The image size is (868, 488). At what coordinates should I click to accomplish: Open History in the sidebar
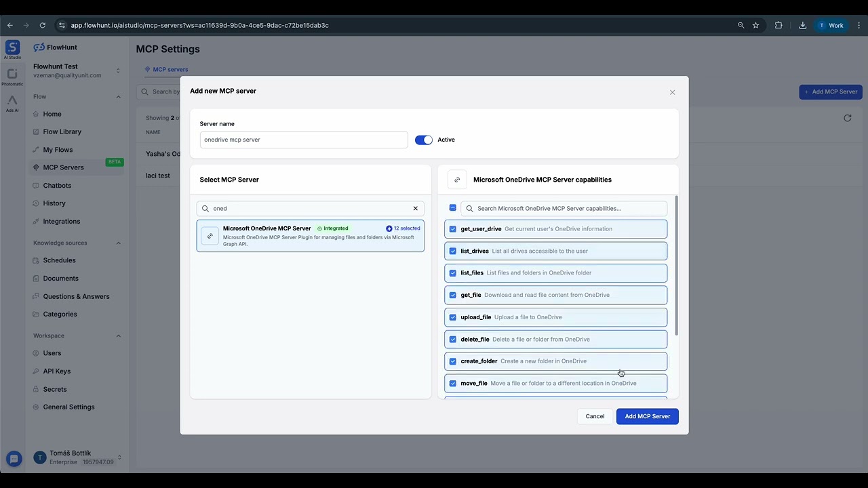54,203
